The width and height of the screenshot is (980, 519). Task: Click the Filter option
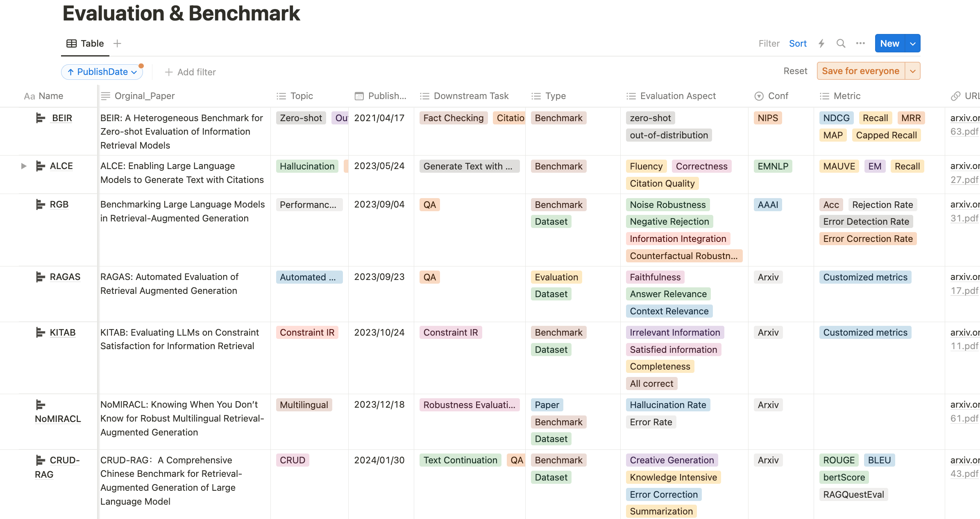point(769,43)
